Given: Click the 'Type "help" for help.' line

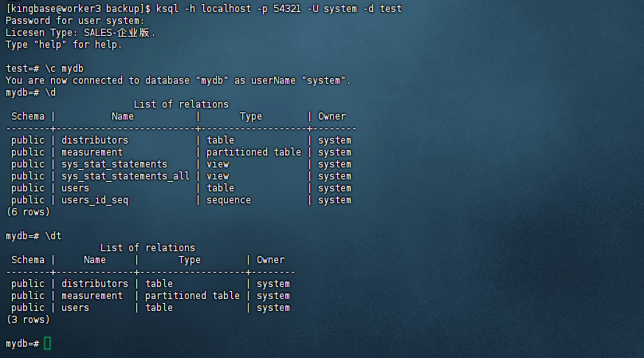Looking at the screenshot, I should [64, 45].
